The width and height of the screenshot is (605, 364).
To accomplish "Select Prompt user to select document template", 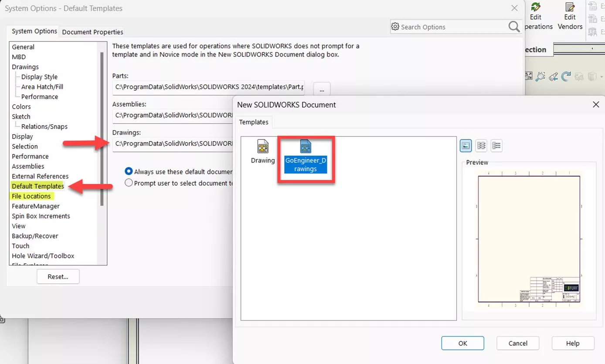I will pos(129,183).
